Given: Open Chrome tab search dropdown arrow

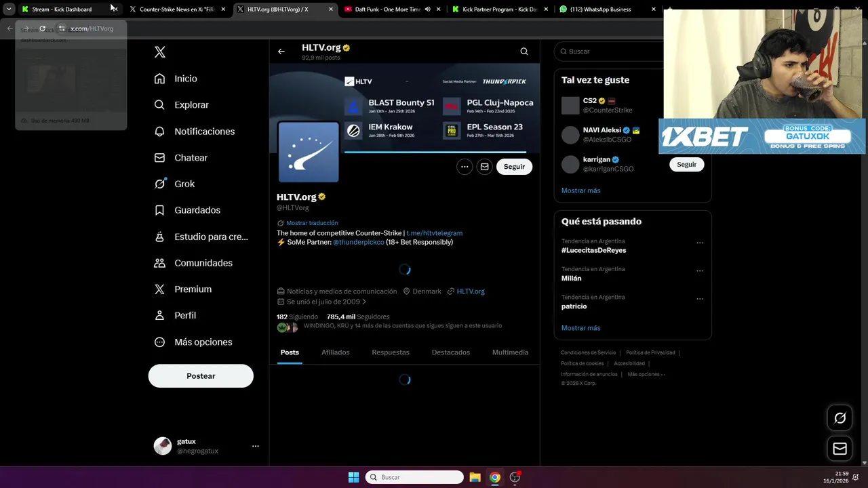Looking at the screenshot, I should pyautogui.click(x=9, y=9).
